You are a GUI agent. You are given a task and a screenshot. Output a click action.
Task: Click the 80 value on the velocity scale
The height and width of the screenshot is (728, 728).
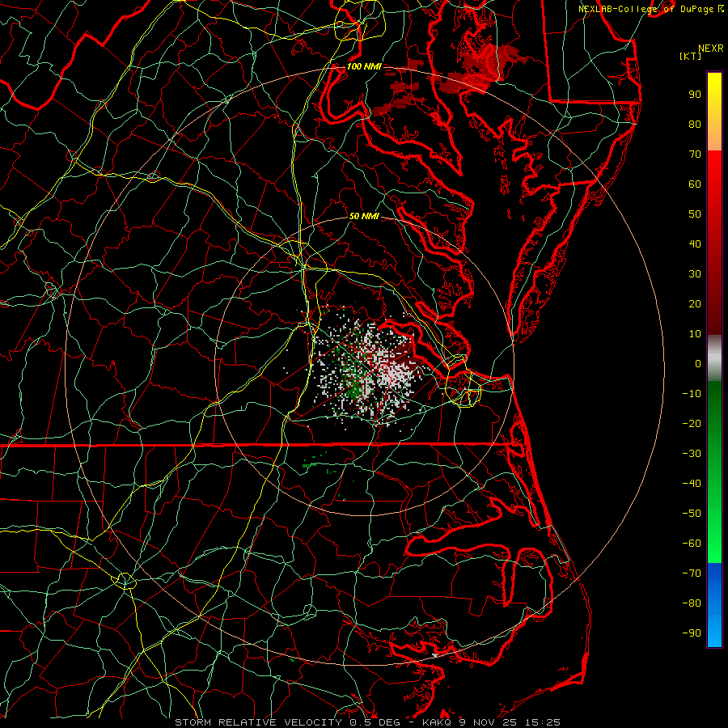coord(695,124)
